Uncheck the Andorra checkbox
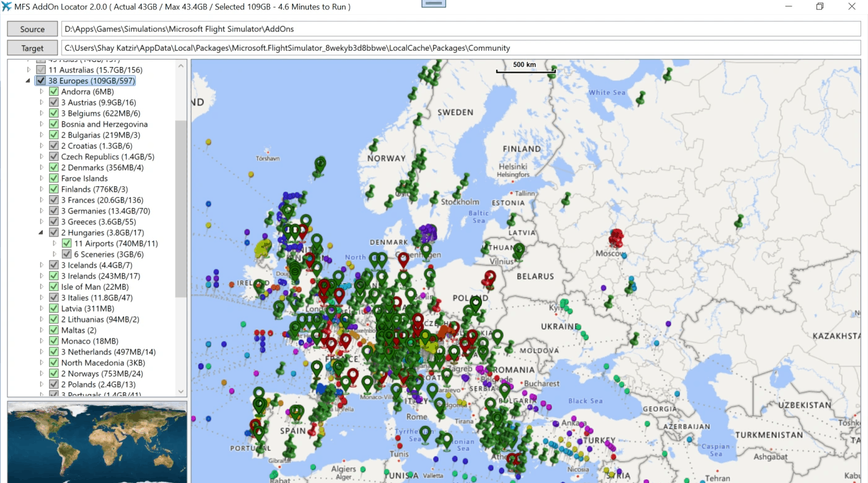This screenshot has height=483, width=868. tap(53, 92)
